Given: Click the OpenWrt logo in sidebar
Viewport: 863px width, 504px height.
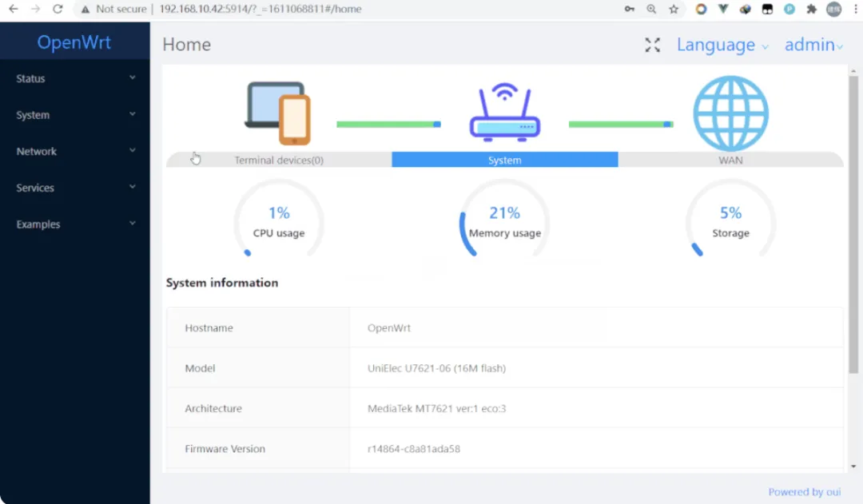Looking at the screenshot, I should [74, 42].
